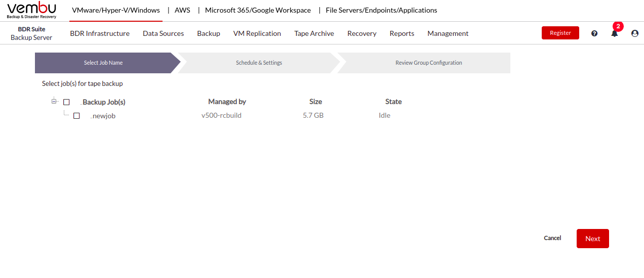Click the Next button
Screen dimensions: 644x278
[x=593, y=239]
